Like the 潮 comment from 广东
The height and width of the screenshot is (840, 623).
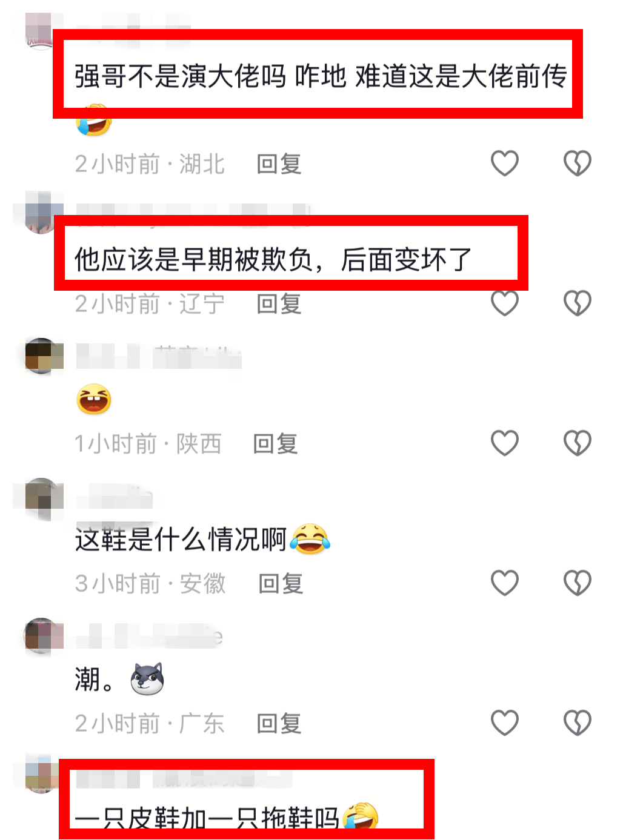(504, 723)
